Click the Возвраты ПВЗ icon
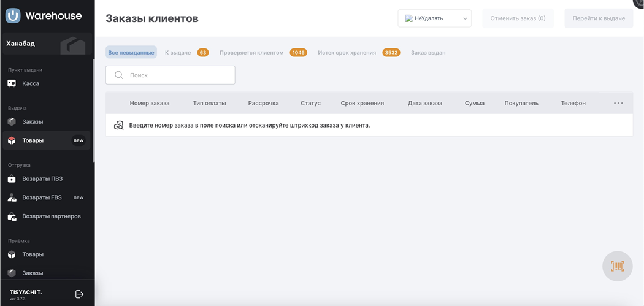644x306 pixels. [x=12, y=178]
